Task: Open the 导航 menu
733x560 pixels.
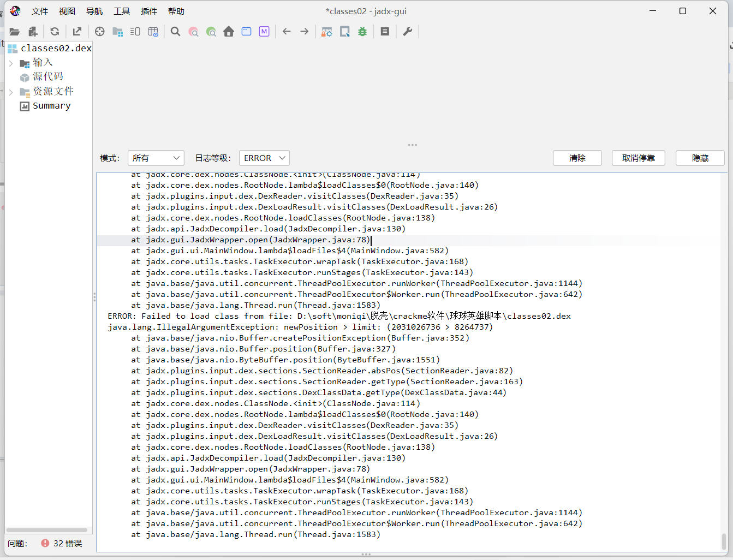Action: pos(94,11)
